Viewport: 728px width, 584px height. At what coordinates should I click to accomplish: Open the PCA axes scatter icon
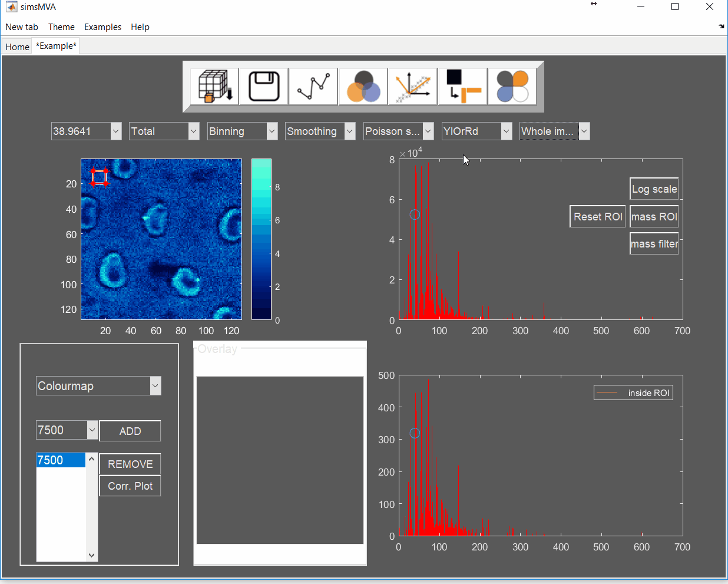tap(413, 87)
